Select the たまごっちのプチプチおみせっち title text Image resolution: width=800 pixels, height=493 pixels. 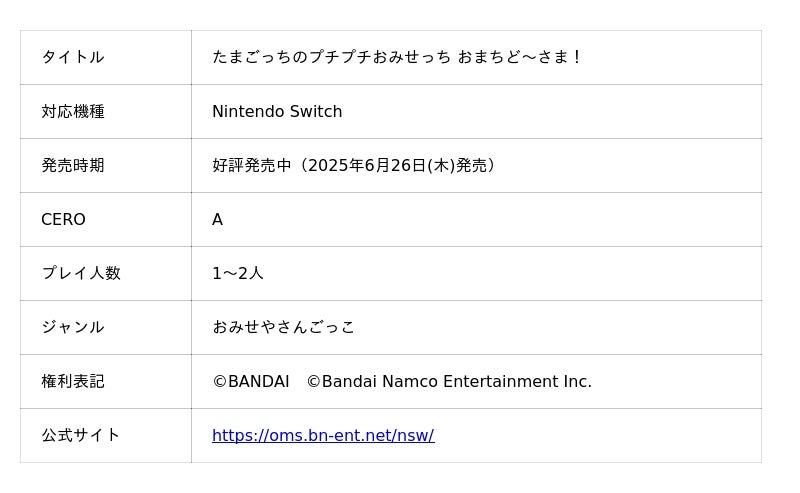point(331,58)
